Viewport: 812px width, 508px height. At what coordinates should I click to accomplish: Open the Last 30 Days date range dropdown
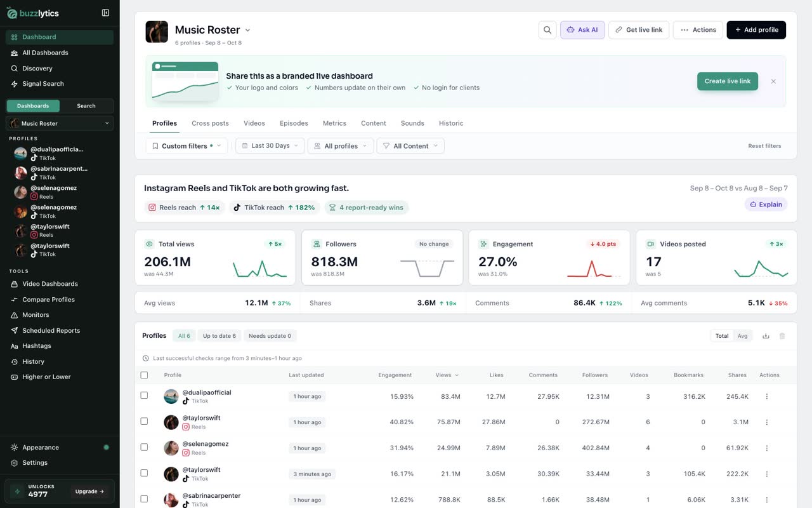coord(270,146)
